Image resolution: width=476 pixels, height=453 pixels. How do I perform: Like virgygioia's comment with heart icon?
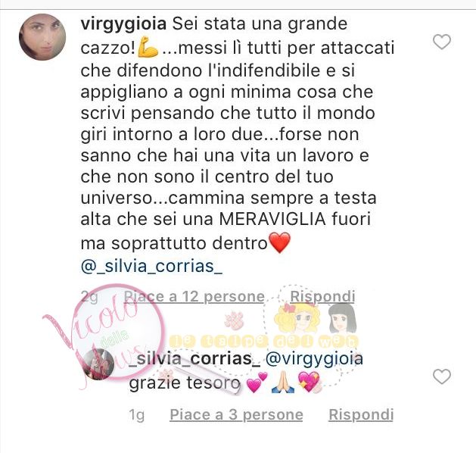pos(442,42)
